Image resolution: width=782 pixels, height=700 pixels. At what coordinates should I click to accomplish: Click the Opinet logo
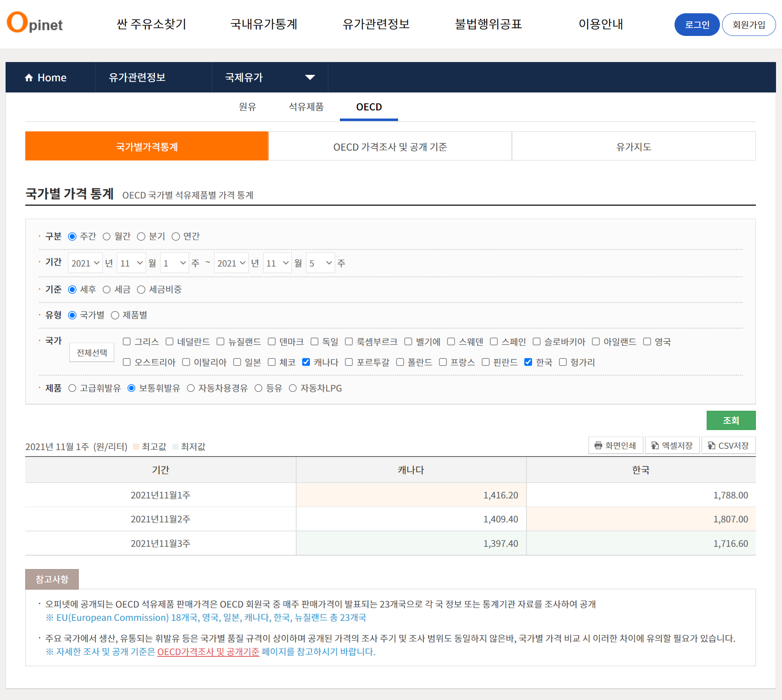tap(35, 23)
